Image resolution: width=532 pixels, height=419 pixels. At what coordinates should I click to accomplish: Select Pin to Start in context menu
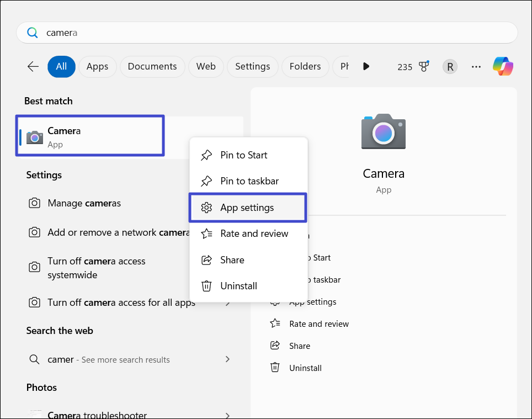click(243, 155)
